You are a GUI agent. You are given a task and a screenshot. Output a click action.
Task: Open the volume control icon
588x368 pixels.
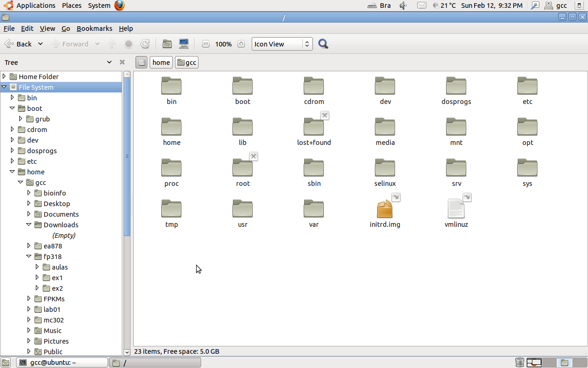403,6
